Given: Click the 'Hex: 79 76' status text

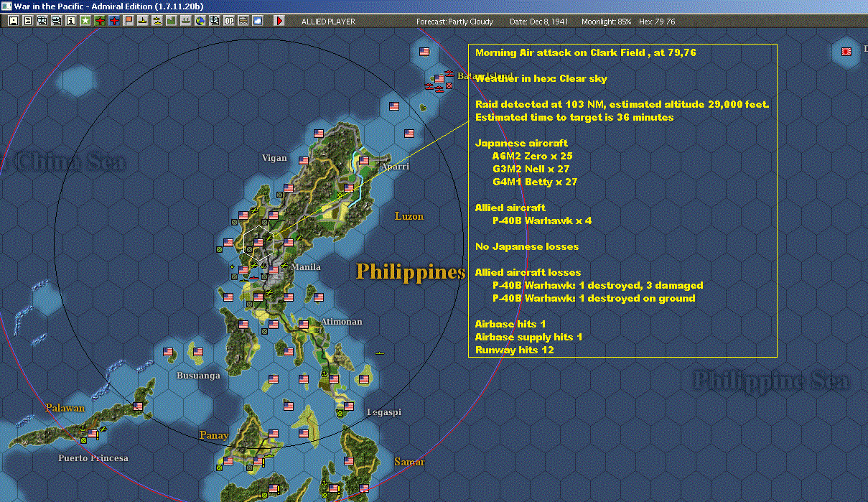Looking at the screenshot, I should tap(656, 22).
